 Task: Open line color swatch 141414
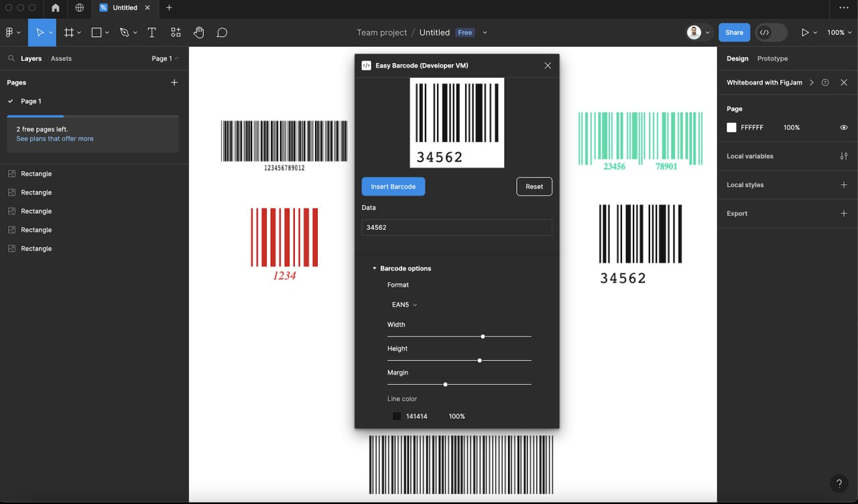click(397, 416)
